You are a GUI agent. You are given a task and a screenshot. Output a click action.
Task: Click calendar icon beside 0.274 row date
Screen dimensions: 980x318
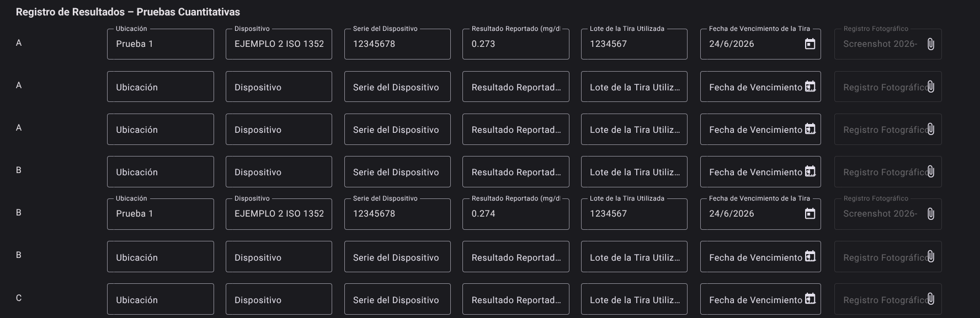(809, 214)
